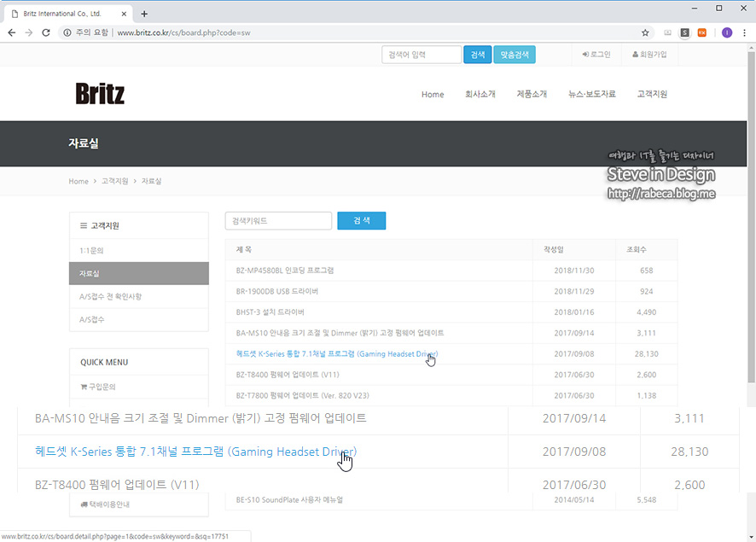The image size is (756, 542).
Task: Select 자료실 in sidebar
Action: tap(139, 273)
